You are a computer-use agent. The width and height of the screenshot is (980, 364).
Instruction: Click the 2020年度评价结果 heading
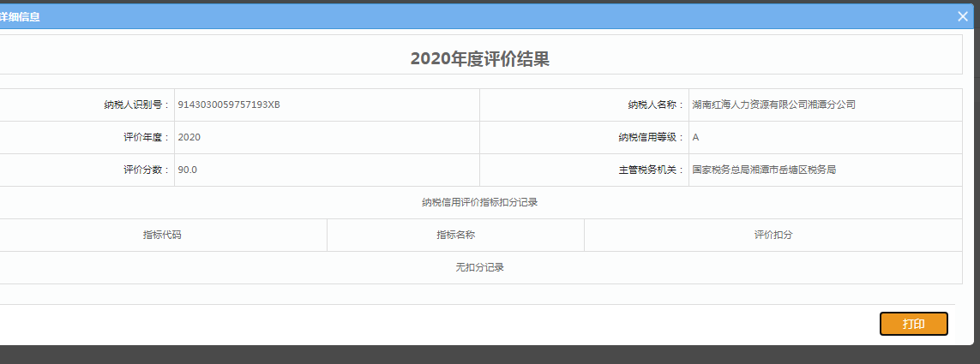click(x=479, y=58)
